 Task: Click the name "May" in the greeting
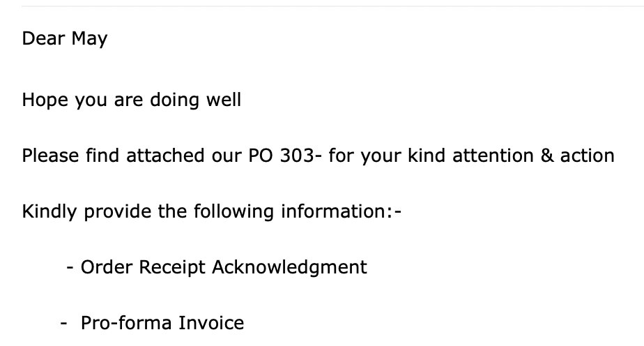(89, 40)
